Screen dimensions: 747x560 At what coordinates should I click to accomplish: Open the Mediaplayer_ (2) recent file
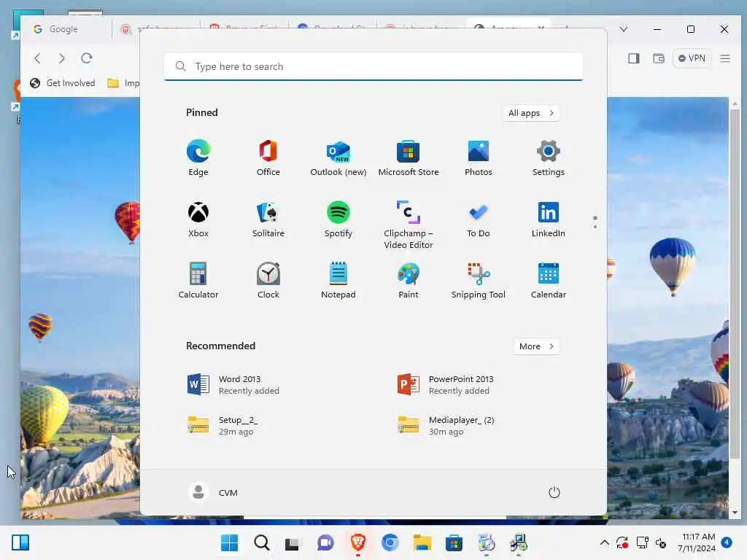click(x=446, y=425)
